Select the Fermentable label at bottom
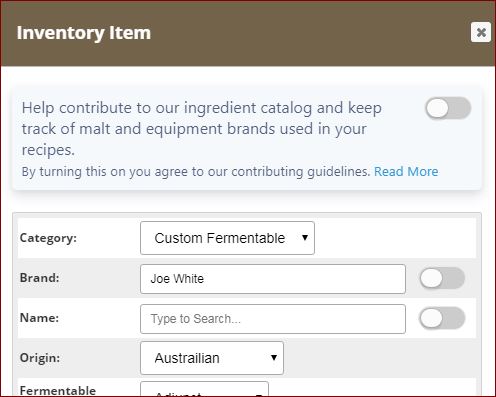Image resolution: width=496 pixels, height=397 pixels. click(x=58, y=390)
